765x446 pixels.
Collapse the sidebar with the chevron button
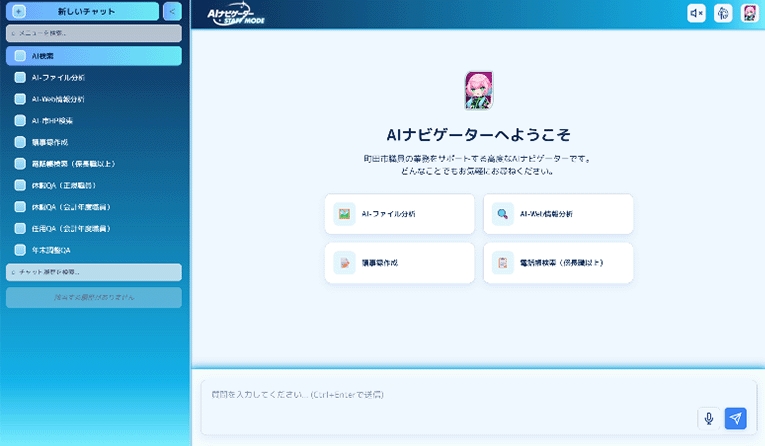171,12
